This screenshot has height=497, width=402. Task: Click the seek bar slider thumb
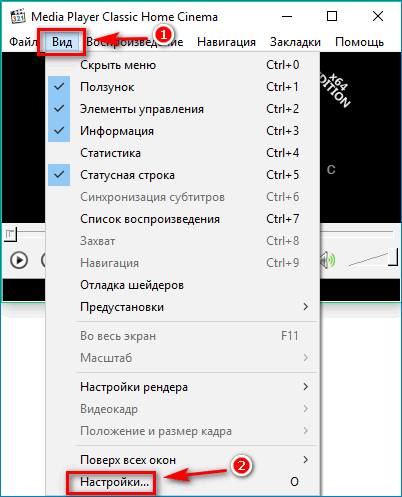11,235
